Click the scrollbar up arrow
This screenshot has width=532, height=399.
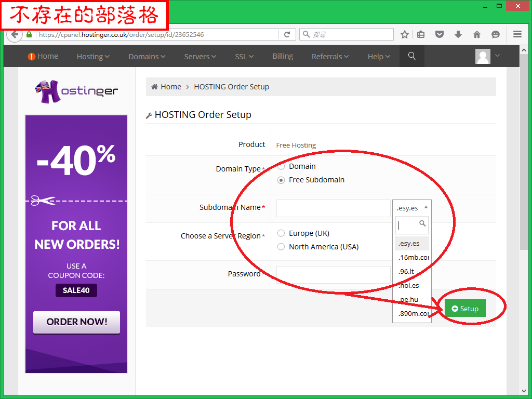(524, 50)
